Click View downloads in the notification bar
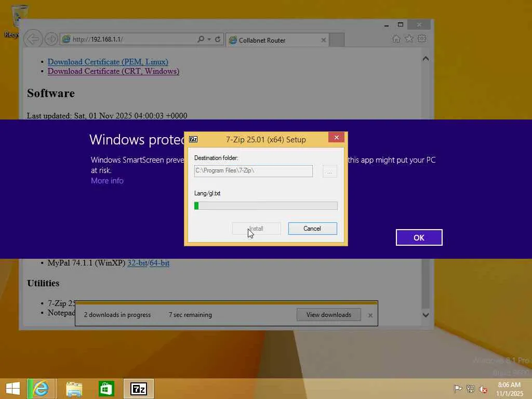 coord(329,315)
